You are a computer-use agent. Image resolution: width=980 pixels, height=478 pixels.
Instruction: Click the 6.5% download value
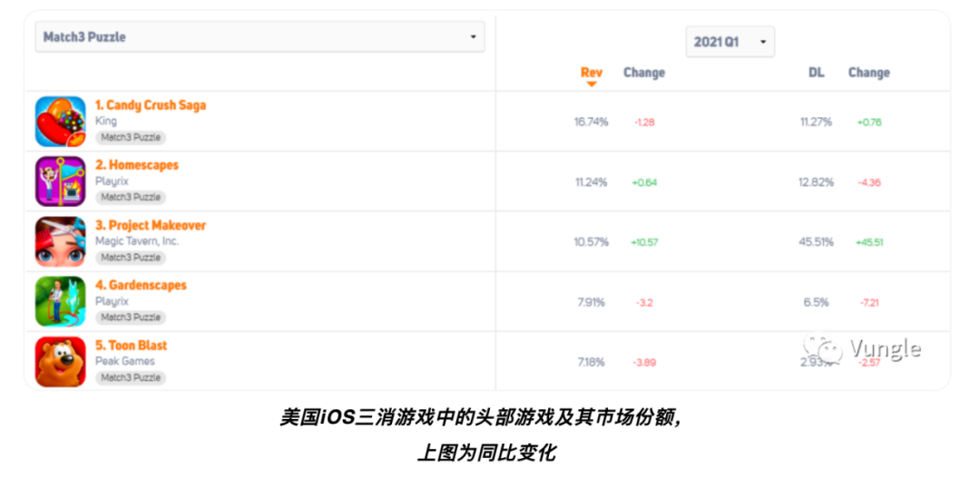(817, 302)
